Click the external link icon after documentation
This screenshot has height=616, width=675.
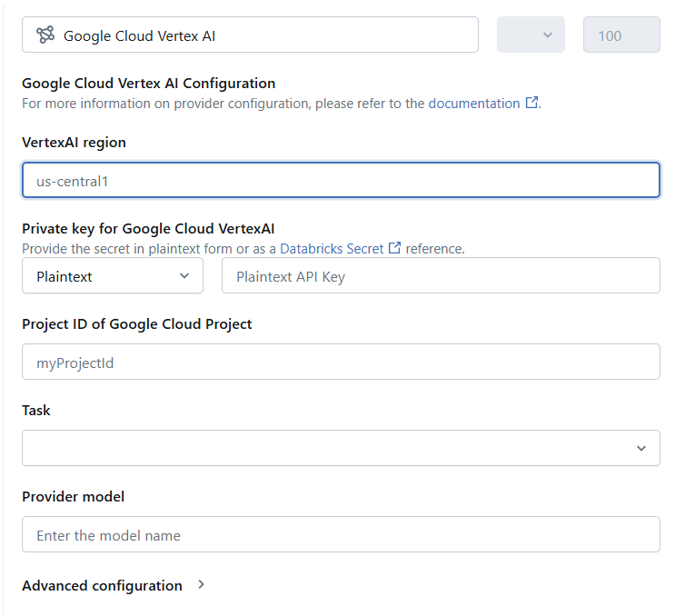coord(531,103)
